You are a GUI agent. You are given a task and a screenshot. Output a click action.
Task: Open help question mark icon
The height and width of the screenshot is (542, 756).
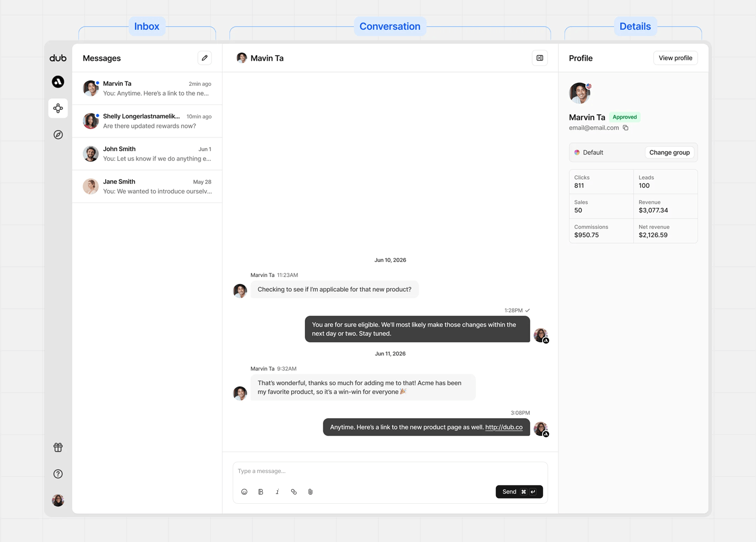pos(58,474)
